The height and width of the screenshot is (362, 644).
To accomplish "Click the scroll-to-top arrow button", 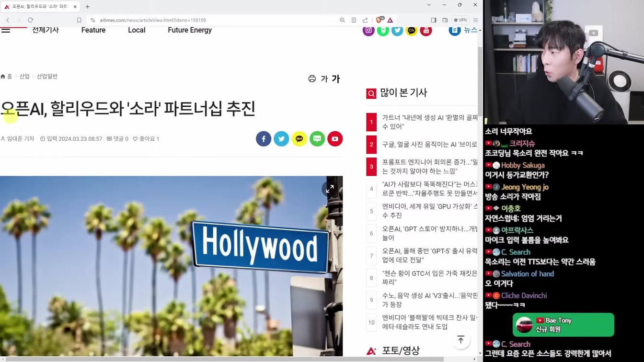I will [x=460, y=340].
